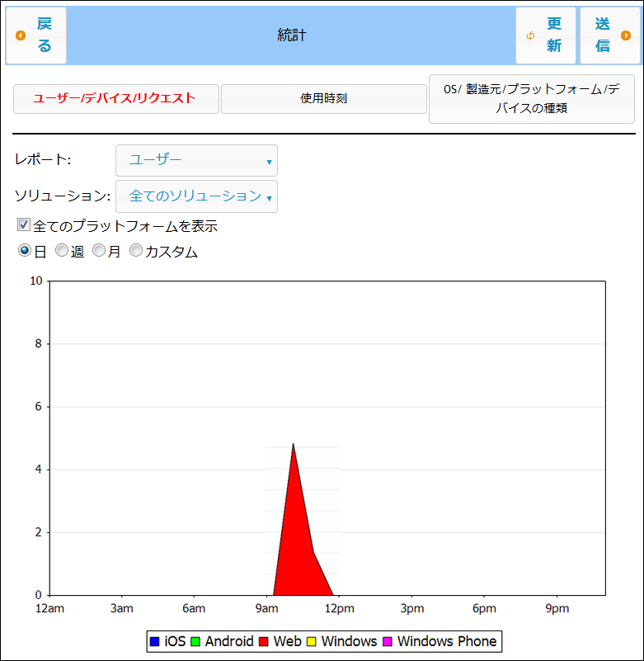Open the レポート dropdown showing ユーザー

(x=196, y=161)
